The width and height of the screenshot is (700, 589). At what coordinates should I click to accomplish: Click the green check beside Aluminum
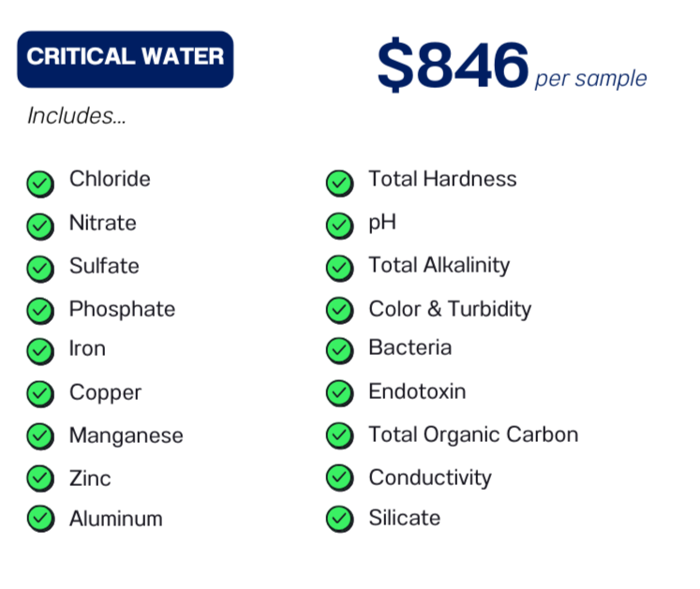coord(40,519)
